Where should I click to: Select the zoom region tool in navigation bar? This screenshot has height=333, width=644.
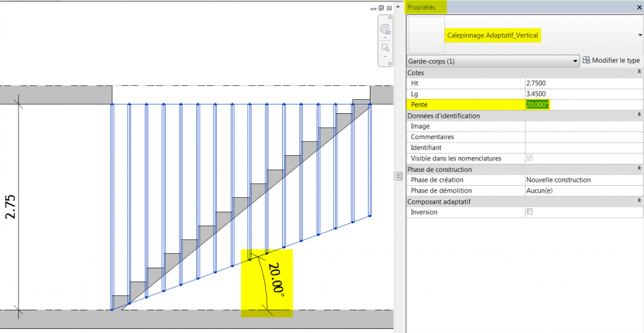click(385, 49)
